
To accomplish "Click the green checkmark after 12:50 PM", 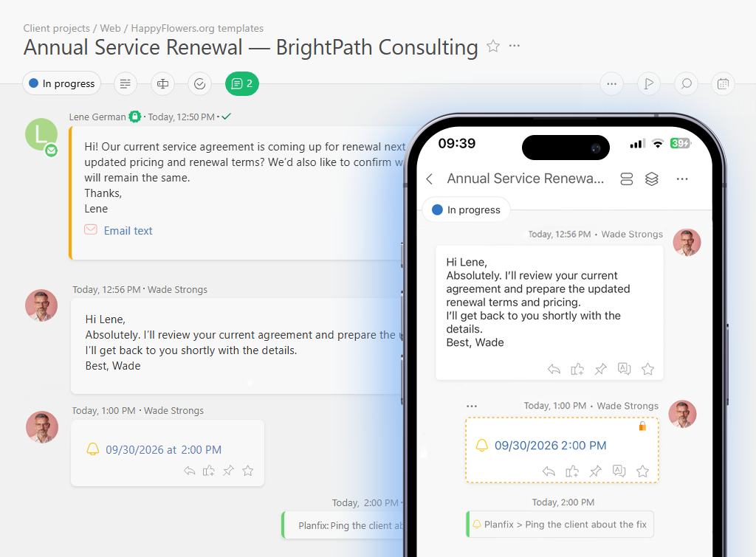I will [226, 117].
